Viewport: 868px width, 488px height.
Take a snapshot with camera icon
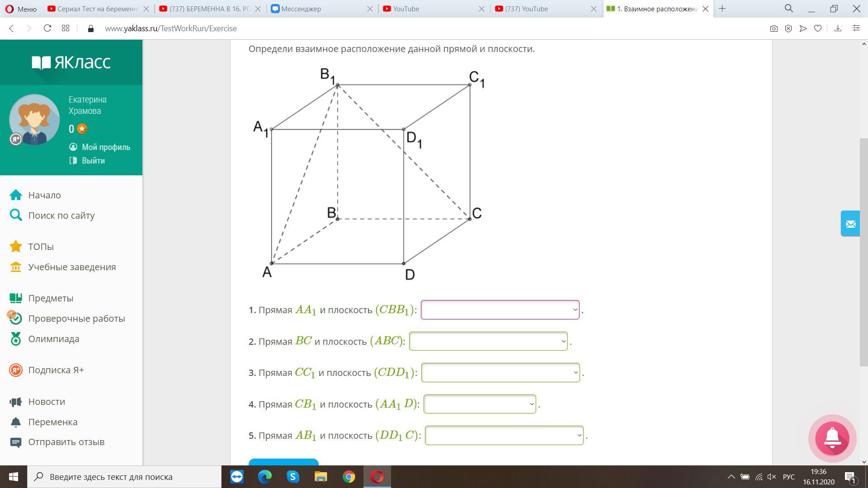(774, 28)
